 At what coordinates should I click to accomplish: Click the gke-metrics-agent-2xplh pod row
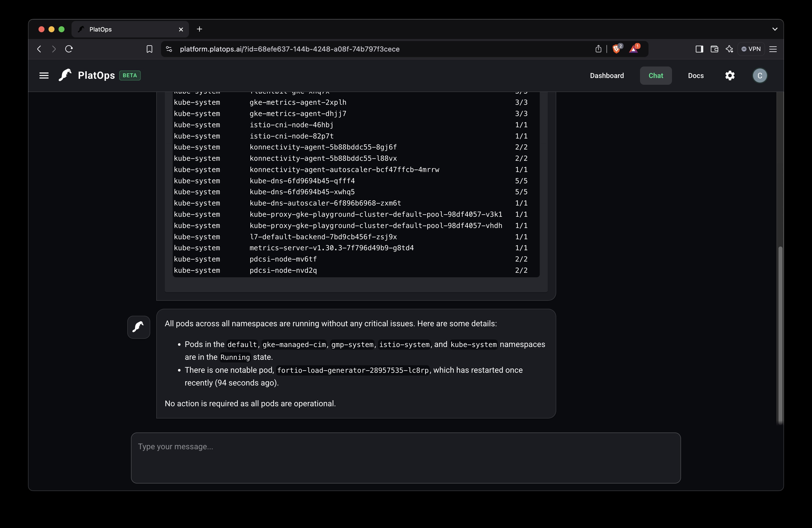pyautogui.click(x=351, y=102)
